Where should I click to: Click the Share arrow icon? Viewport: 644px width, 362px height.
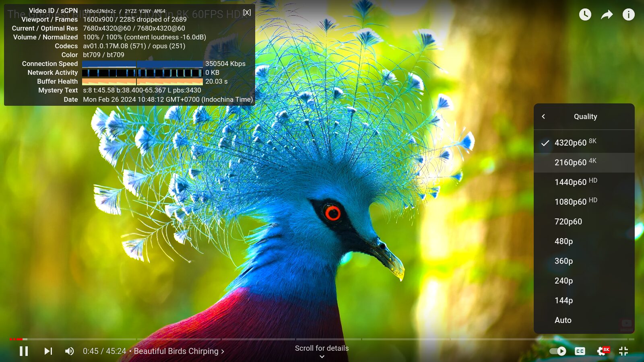[607, 15]
